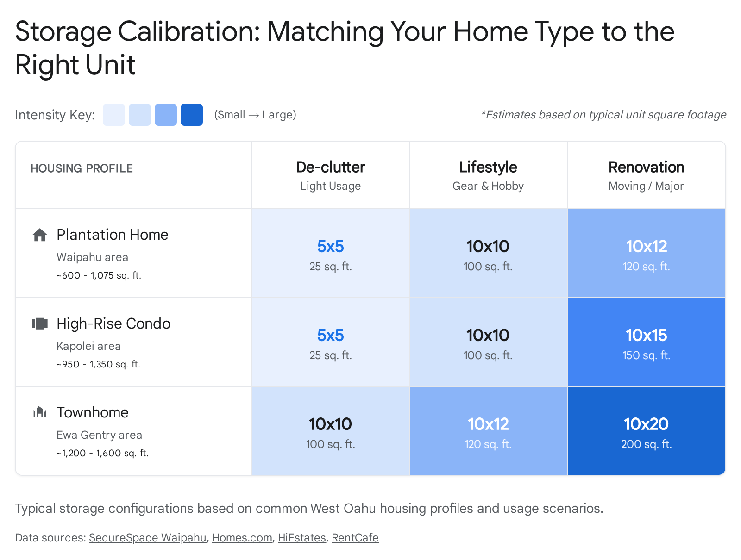The image size is (741, 560).
Task: Click the Plantation Home house icon
Action: pyautogui.click(x=40, y=235)
